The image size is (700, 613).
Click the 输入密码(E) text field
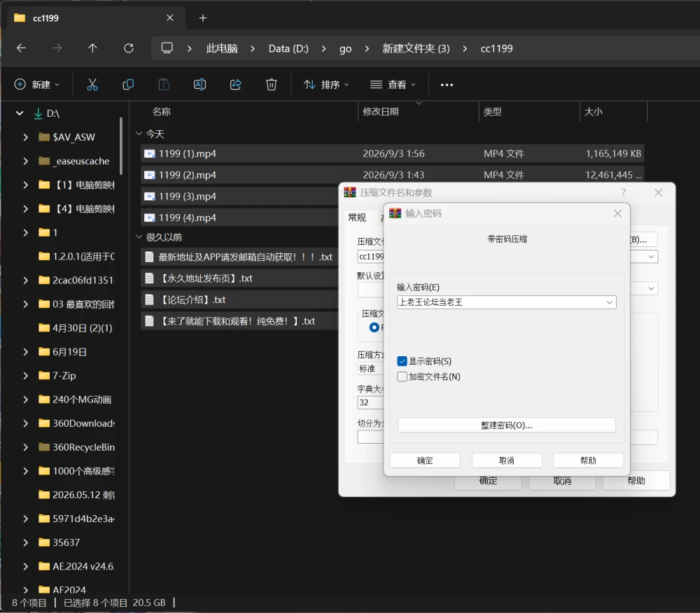point(500,302)
